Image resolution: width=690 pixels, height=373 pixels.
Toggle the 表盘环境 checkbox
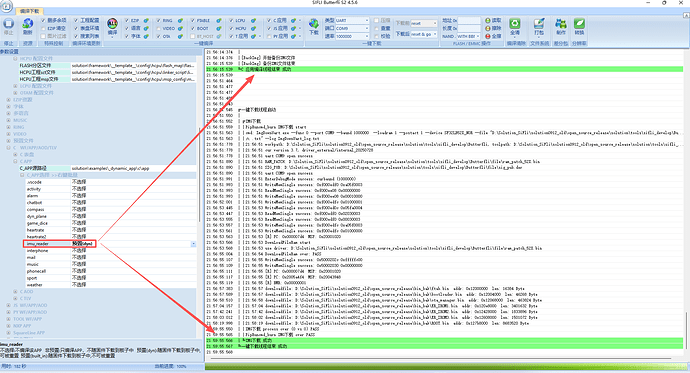tap(76, 28)
